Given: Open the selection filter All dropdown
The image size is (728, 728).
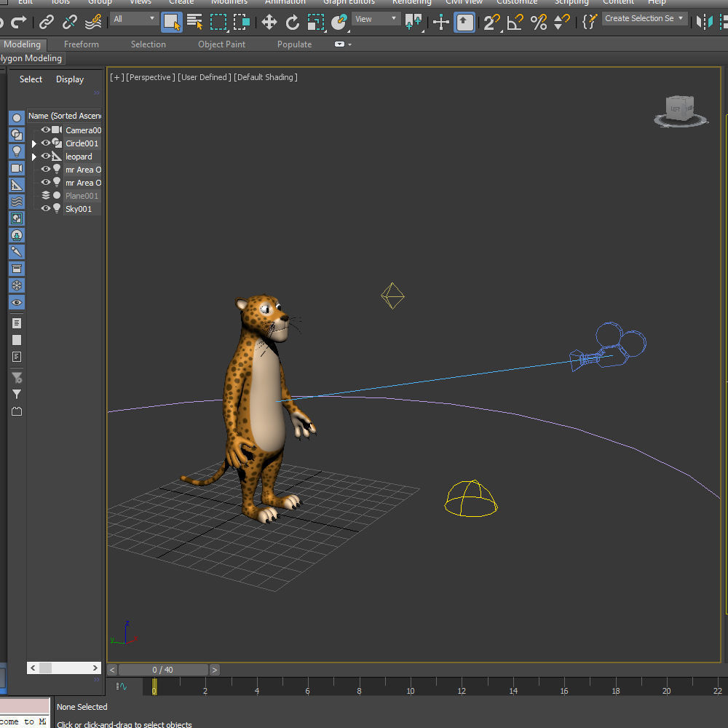Looking at the screenshot, I should coord(134,19).
